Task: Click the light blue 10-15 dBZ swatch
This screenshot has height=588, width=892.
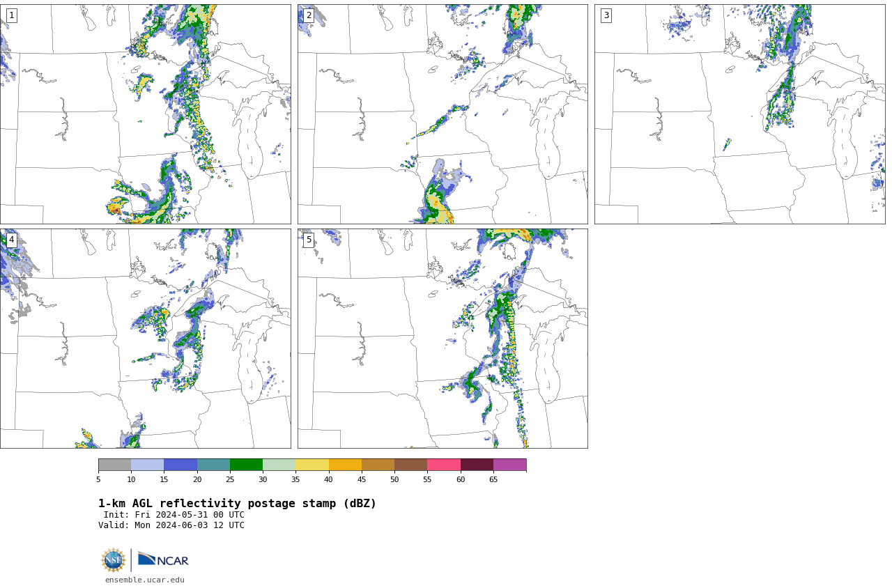Action: pos(147,465)
